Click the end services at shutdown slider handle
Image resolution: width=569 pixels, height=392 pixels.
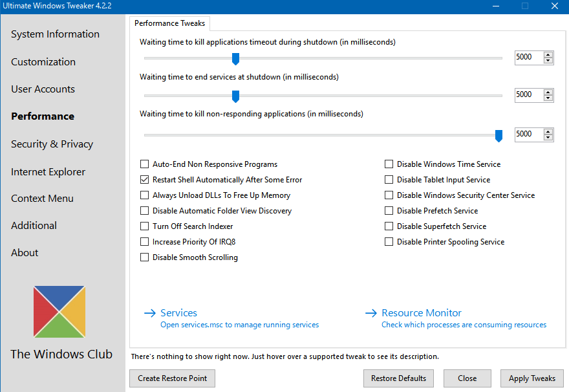click(235, 96)
